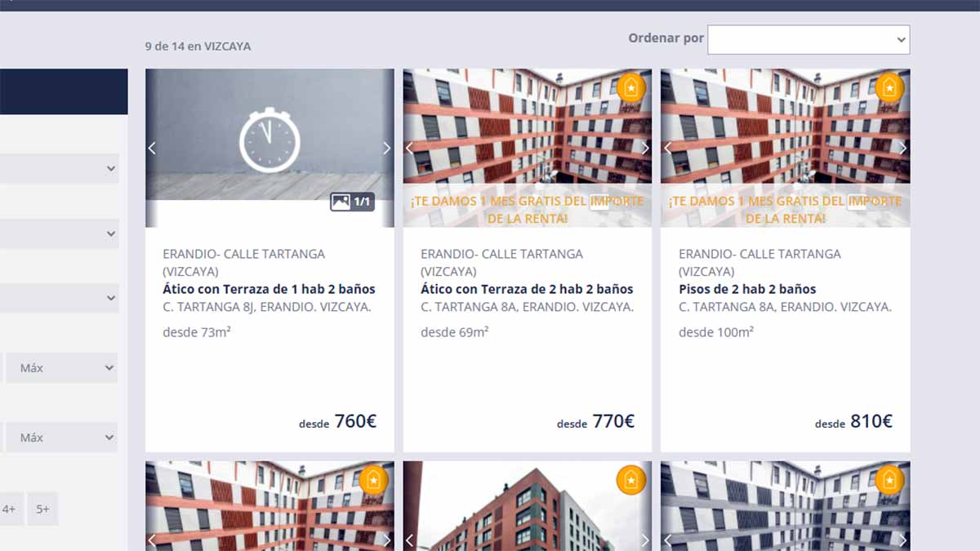Click star badge on the brick building photo
Viewport: 980px width, 551px height.
pyautogui.click(x=631, y=480)
